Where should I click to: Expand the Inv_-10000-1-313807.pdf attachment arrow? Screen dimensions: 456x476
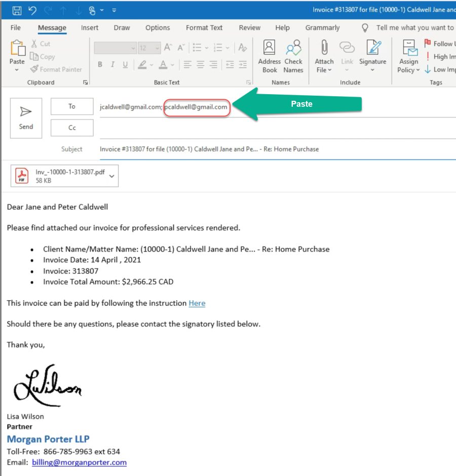112,176
